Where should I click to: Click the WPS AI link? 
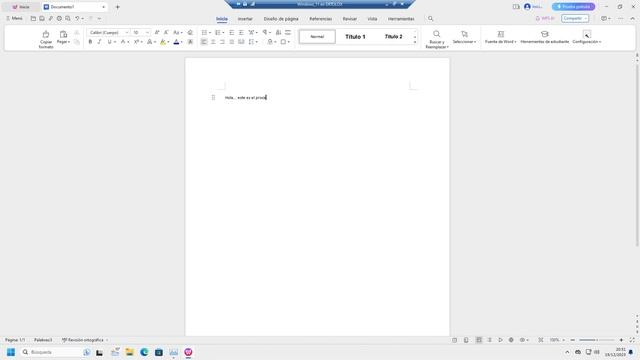click(x=545, y=18)
